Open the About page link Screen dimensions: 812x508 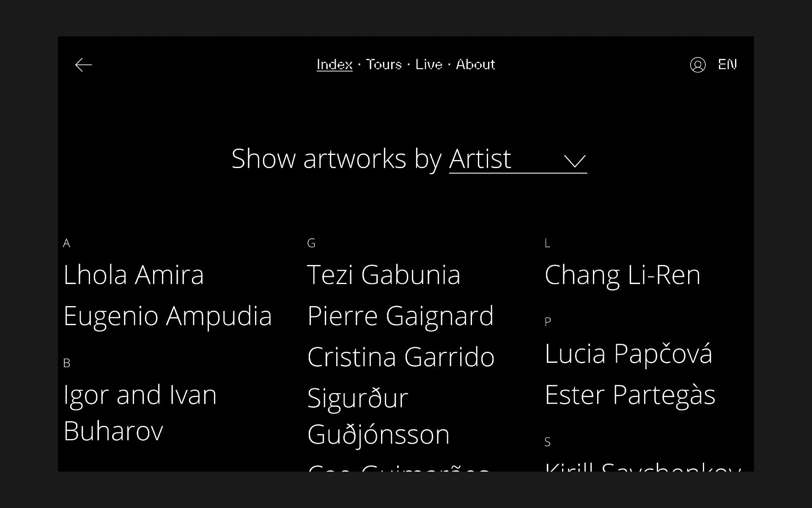[475, 64]
